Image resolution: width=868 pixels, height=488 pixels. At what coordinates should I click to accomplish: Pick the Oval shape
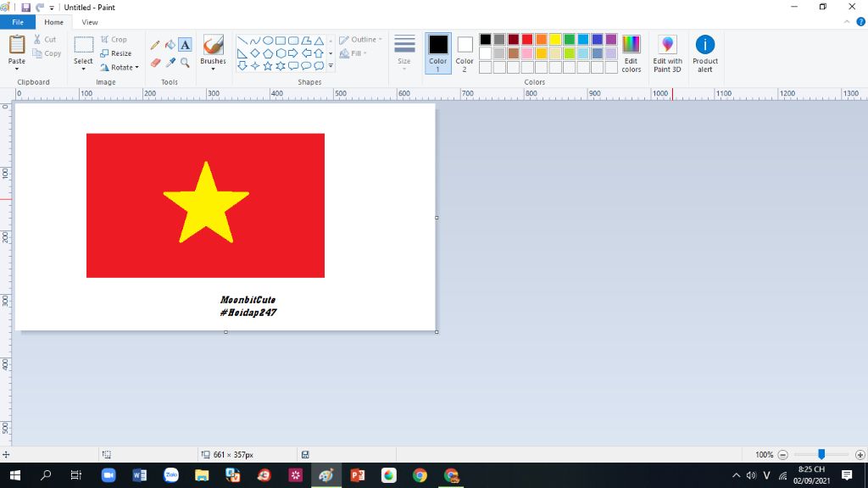[267, 41]
